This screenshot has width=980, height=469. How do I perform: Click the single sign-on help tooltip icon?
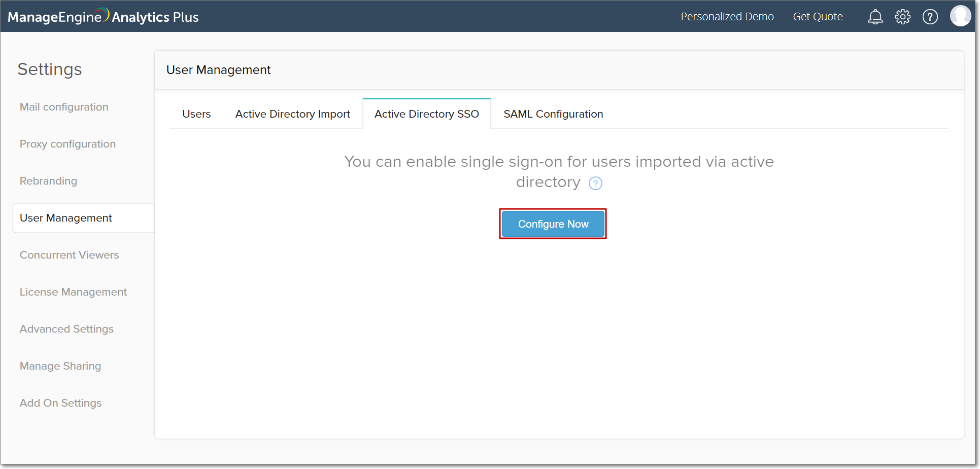[595, 183]
